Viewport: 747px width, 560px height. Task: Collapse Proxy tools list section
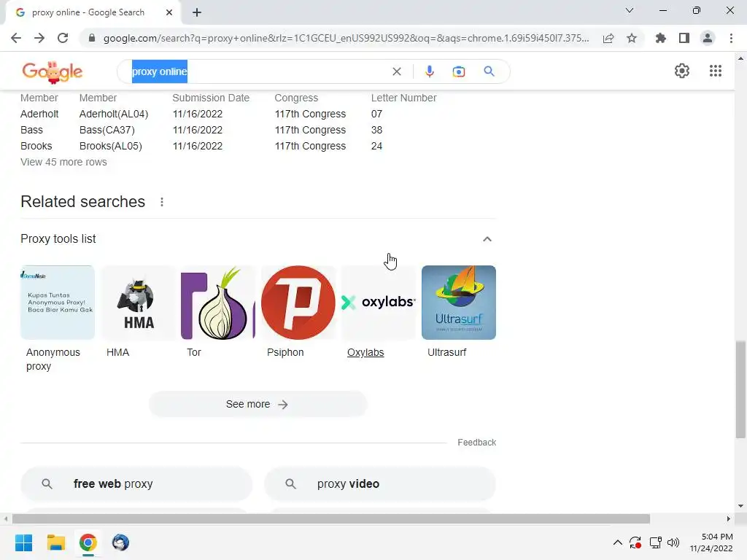coord(487,239)
